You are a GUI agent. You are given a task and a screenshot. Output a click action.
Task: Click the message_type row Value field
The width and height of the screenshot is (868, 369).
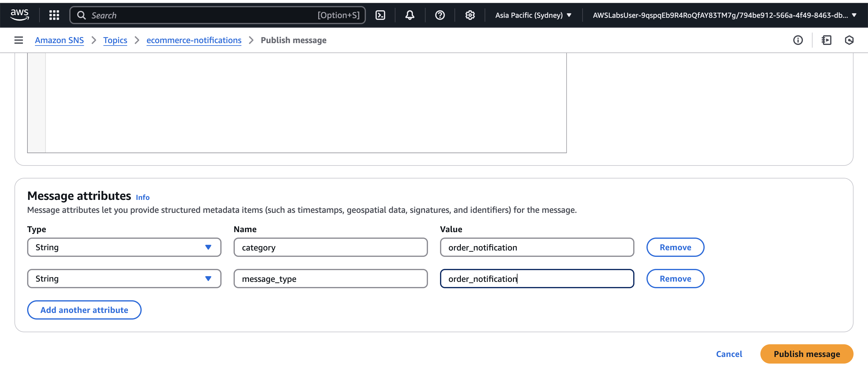[537, 279]
